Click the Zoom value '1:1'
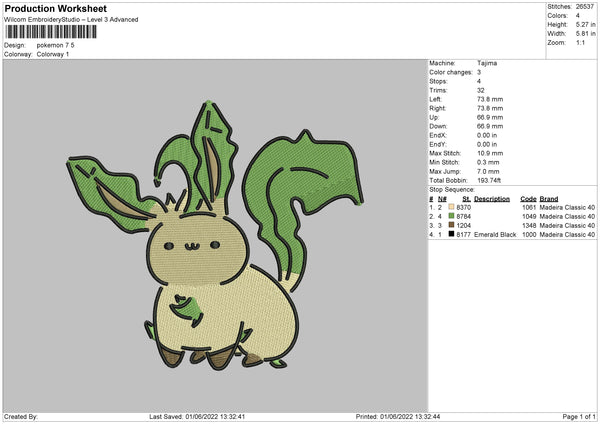This screenshot has height=424, width=600. click(x=580, y=42)
